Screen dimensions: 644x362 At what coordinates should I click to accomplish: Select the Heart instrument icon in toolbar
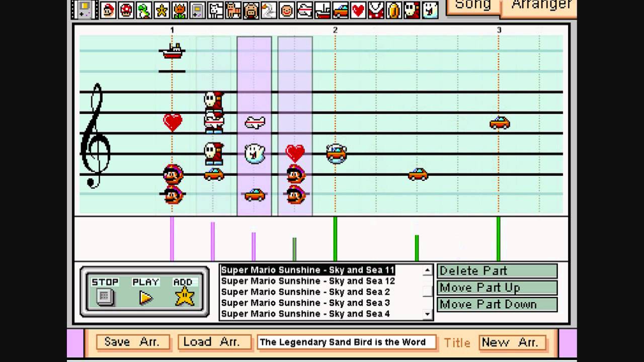[x=358, y=10]
